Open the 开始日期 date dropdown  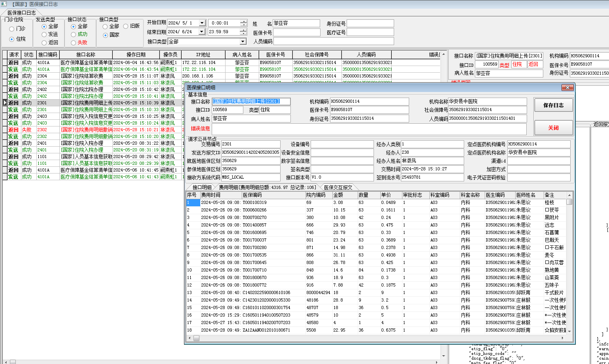click(x=202, y=23)
